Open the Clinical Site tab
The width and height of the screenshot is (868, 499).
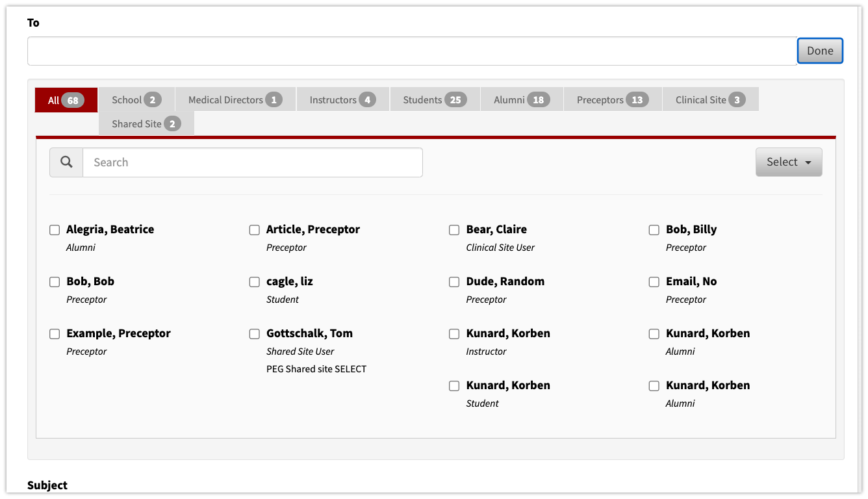tap(710, 100)
